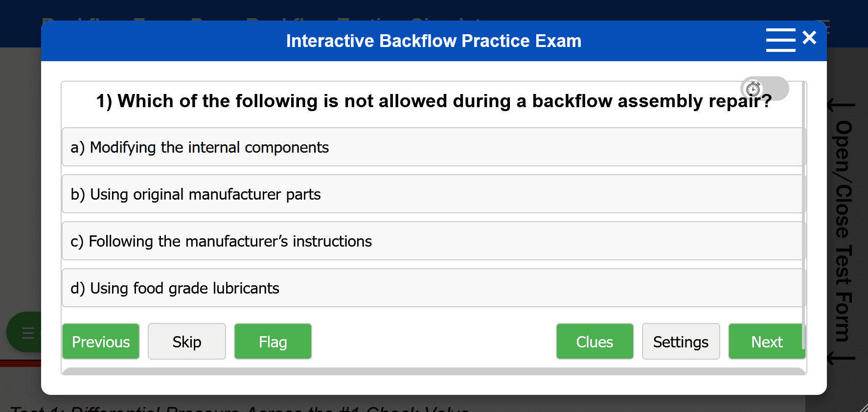Advance with the Next button
Screen dimensions: 868x412
pos(766,342)
